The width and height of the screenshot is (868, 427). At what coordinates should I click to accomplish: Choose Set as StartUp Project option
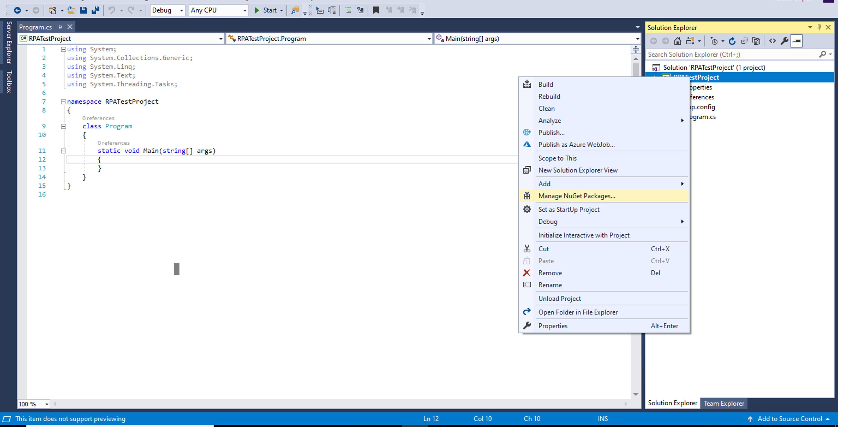click(569, 209)
